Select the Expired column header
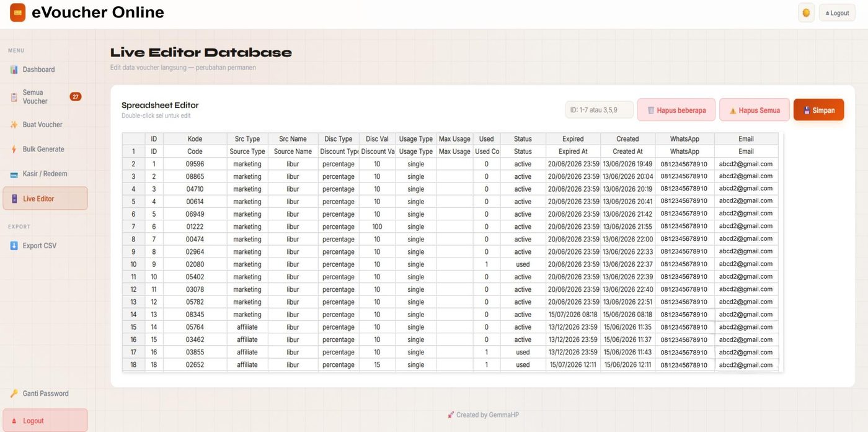The image size is (868, 432). [x=573, y=139]
